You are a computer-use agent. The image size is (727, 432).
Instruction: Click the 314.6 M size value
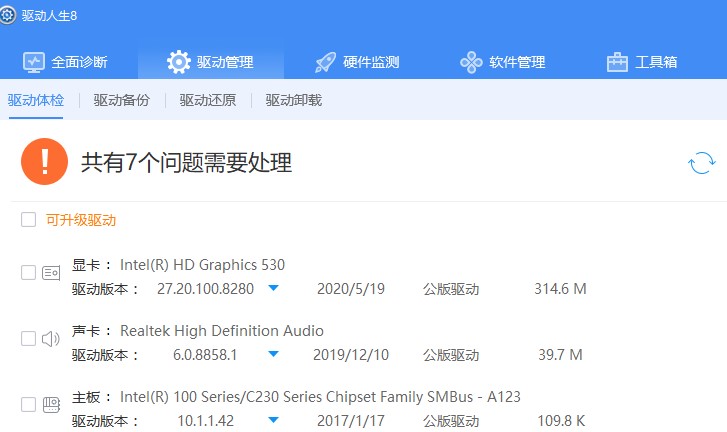coord(560,289)
